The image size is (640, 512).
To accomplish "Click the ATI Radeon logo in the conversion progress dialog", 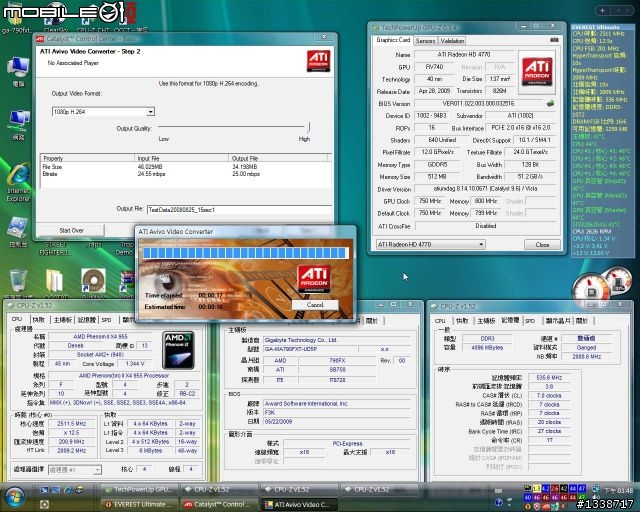I will pyautogui.click(x=313, y=279).
